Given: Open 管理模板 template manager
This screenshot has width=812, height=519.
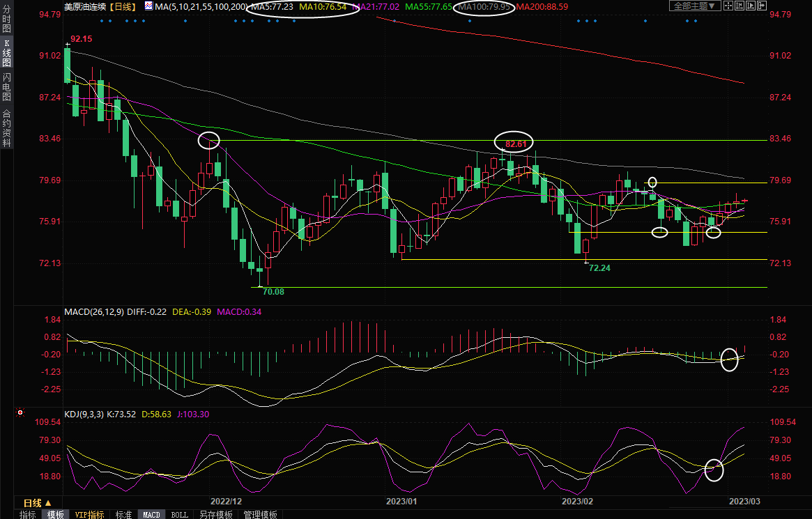Looking at the screenshot, I should tap(259, 515).
